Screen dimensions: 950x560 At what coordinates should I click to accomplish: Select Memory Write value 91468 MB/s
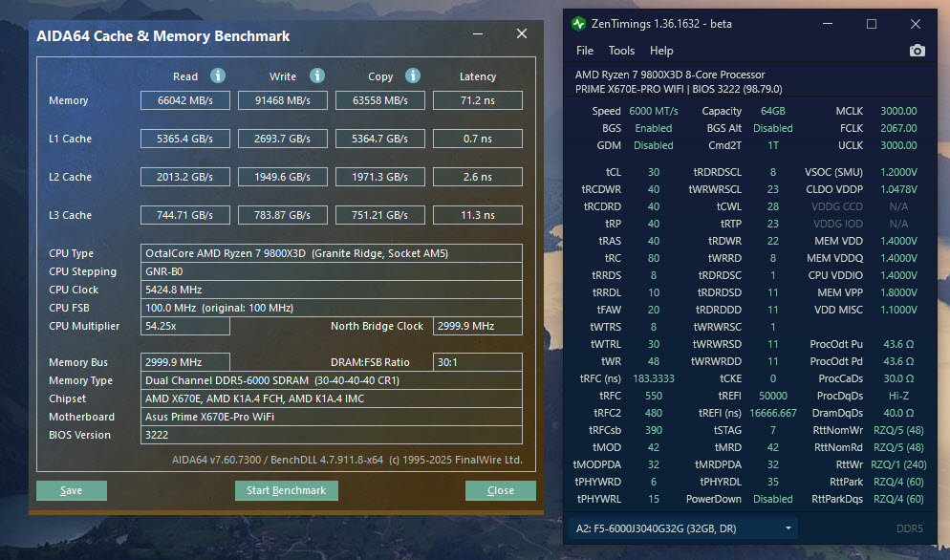(x=283, y=100)
